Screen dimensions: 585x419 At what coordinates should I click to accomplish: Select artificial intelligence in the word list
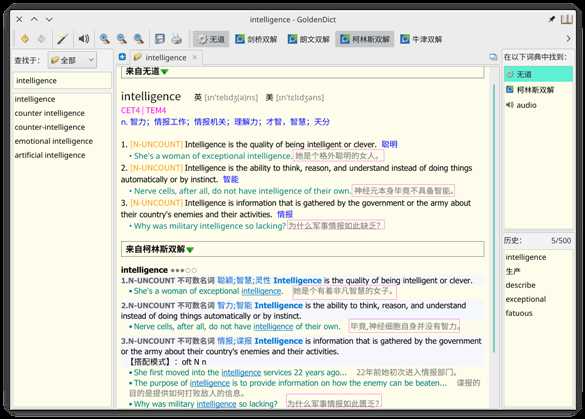[50, 155]
